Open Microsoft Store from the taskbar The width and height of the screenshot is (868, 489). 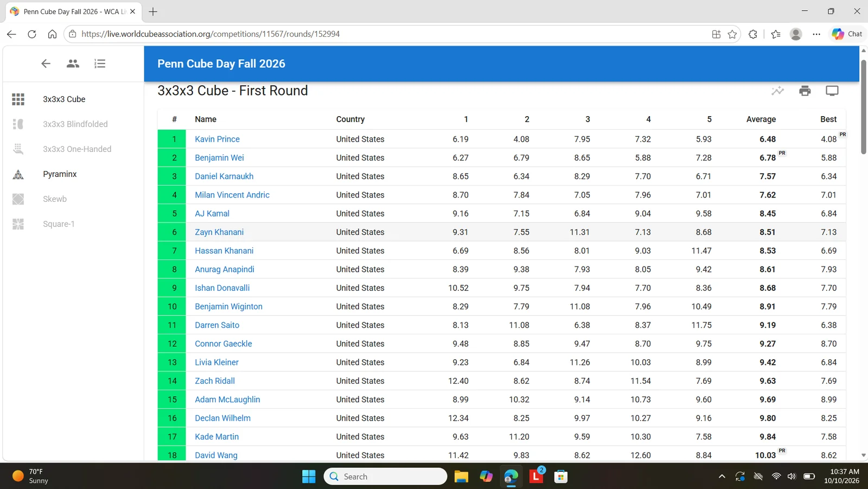coord(561,477)
